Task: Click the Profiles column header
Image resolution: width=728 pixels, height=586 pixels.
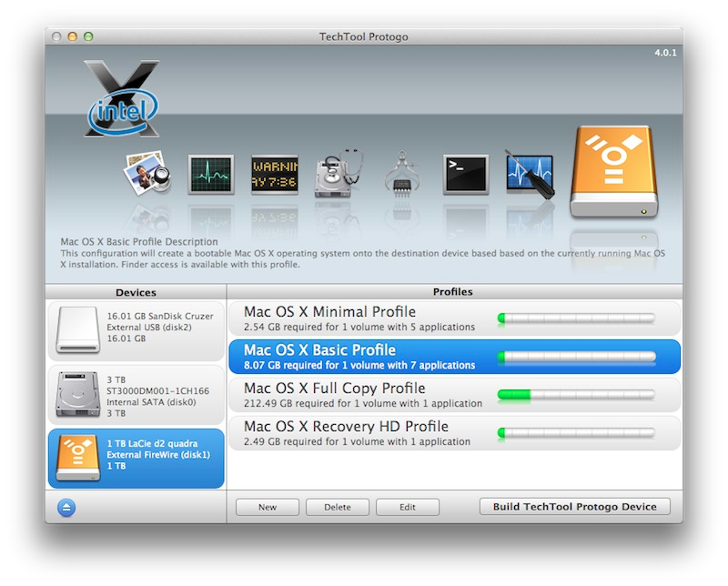Action: pos(452,291)
